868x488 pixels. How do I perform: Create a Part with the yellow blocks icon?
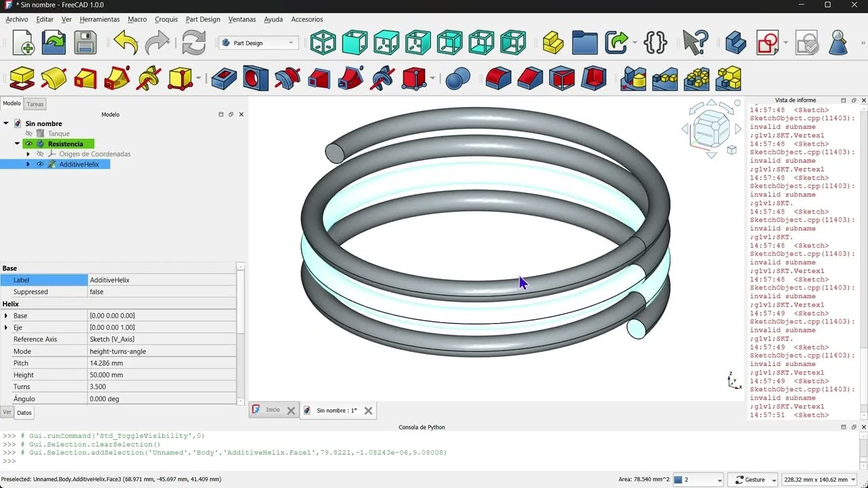click(553, 43)
